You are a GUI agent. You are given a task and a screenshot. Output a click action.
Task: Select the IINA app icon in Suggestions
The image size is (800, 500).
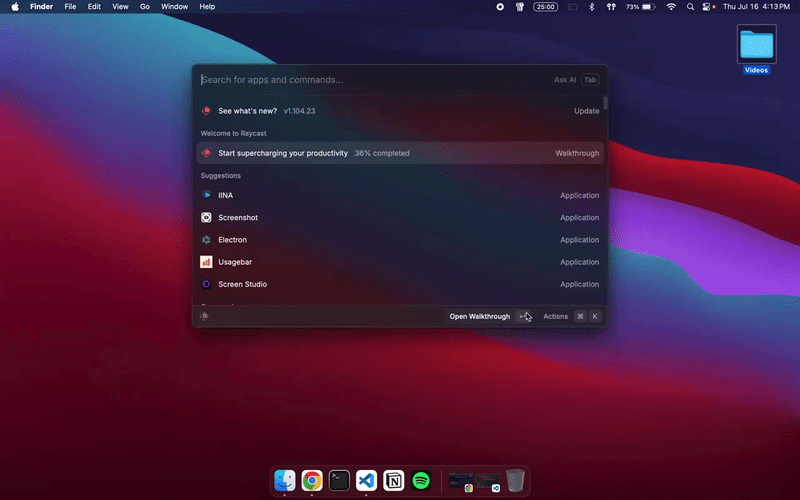tap(206, 195)
